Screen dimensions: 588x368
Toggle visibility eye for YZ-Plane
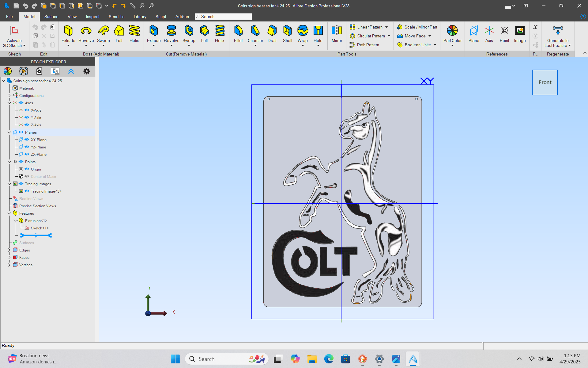[27, 147]
